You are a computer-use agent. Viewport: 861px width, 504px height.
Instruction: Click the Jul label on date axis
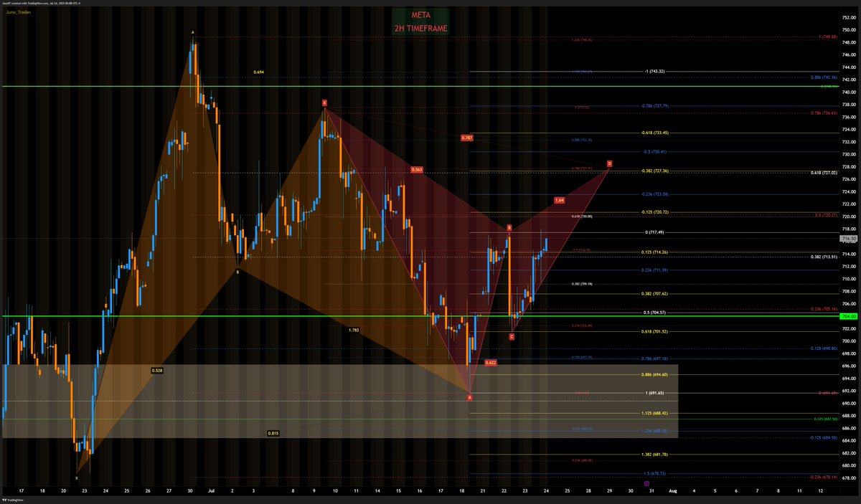pyautogui.click(x=212, y=491)
